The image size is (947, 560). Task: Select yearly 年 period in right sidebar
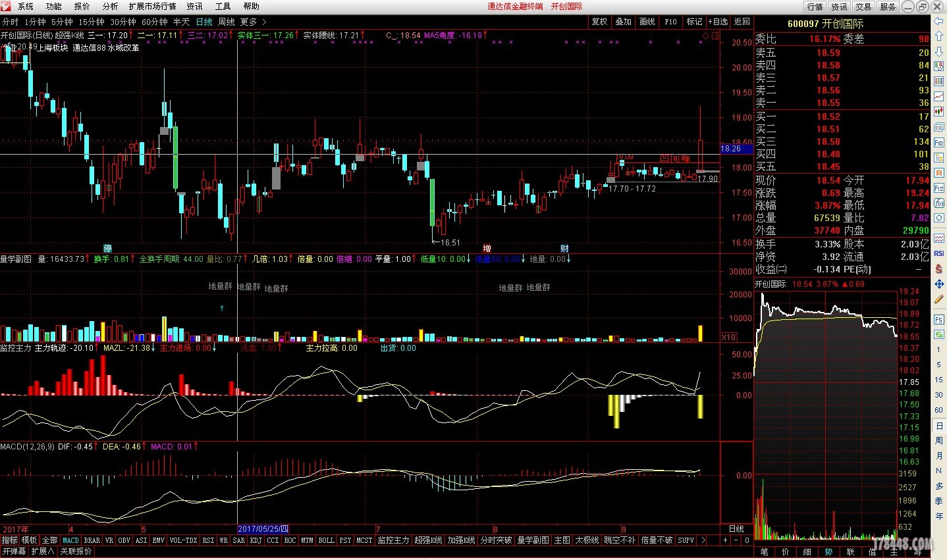coord(938,517)
